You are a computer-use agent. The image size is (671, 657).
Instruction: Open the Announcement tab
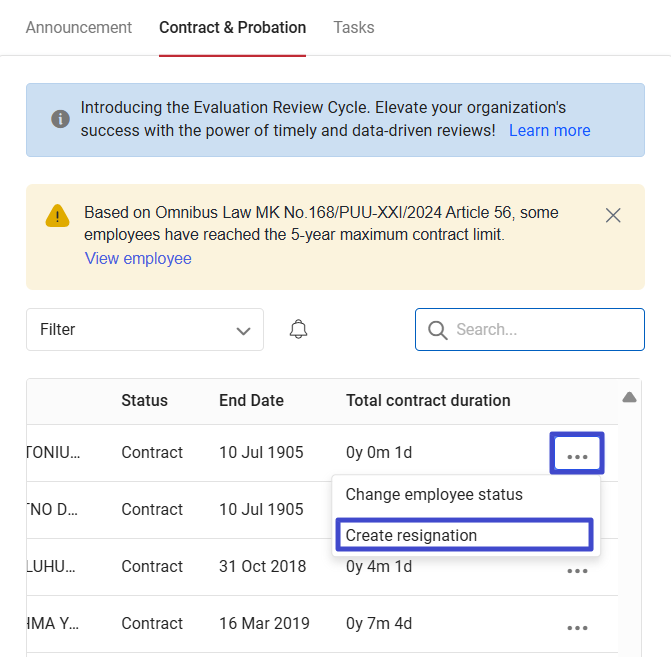tap(78, 27)
